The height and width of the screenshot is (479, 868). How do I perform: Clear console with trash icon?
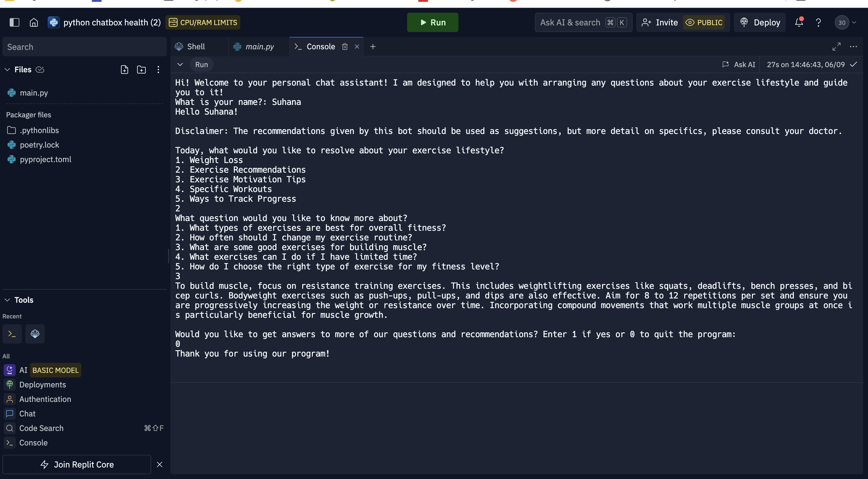pos(345,47)
